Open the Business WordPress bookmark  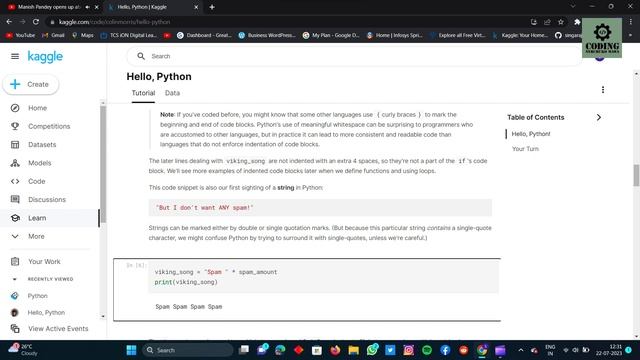tap(267, 36)
